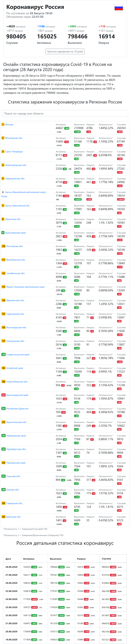Click the green +1280 recovered badge for Москва
Image resolution: width=130 pixels, height=644 pixels.
(77, 132)
